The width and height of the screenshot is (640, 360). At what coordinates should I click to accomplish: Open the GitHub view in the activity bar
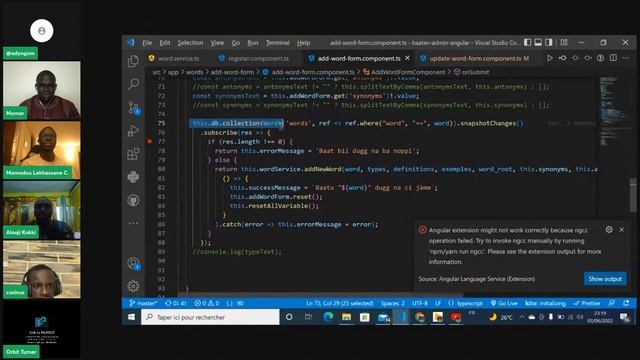click(133, 200)
